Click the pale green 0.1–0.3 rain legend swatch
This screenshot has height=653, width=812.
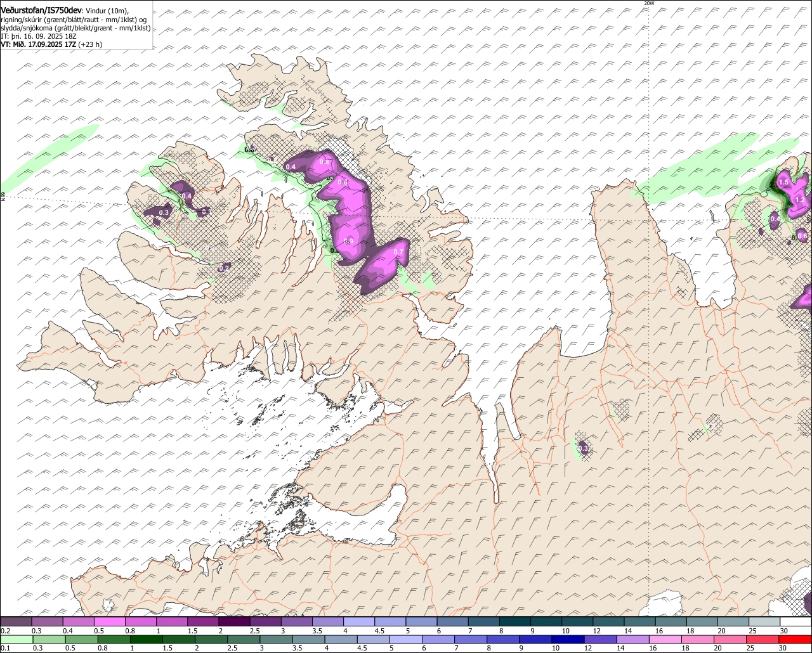click(x=17, y=639)
